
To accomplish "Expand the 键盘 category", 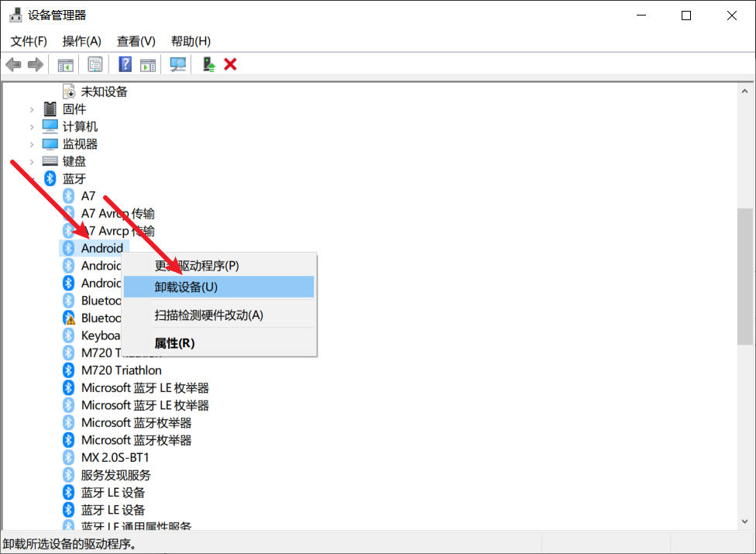I will (32, 161).
